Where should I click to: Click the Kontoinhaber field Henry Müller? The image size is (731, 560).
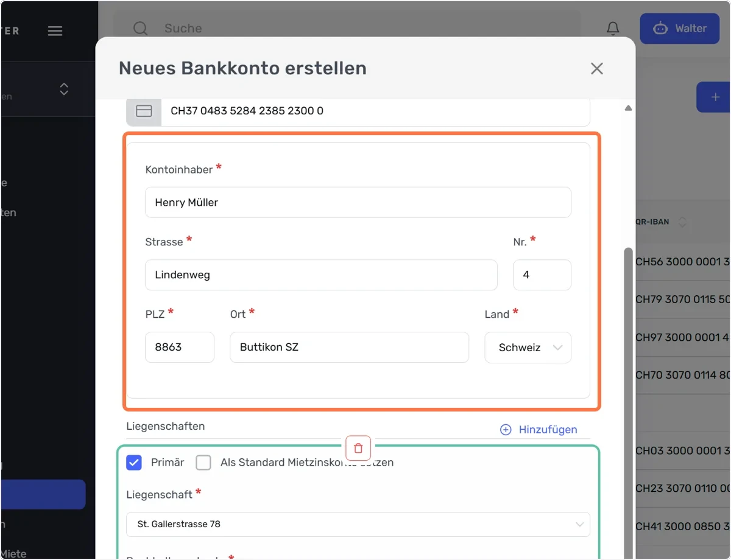pyautogui.click(x=358, y=202)
